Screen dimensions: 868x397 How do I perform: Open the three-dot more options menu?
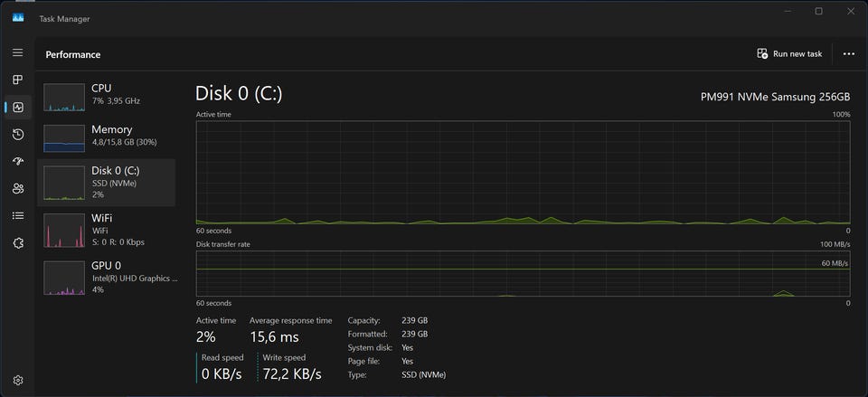coord(848,54)
